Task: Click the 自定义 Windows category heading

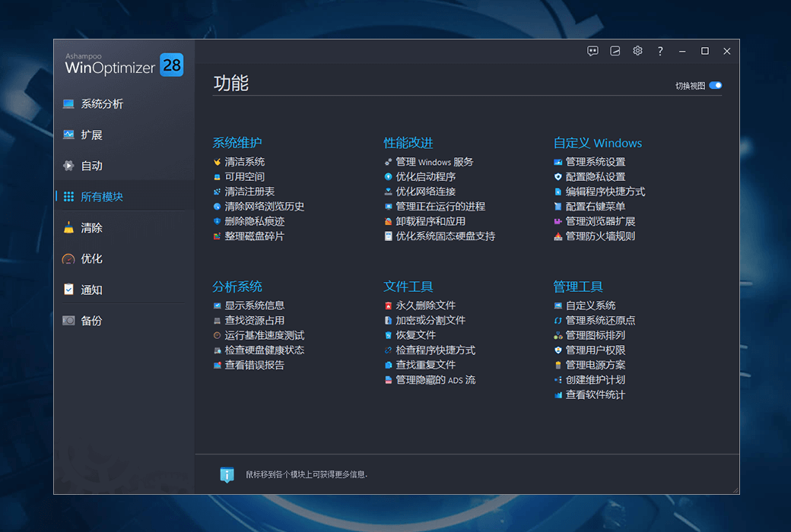Action: pyautogui.click(x=598, y=143)
